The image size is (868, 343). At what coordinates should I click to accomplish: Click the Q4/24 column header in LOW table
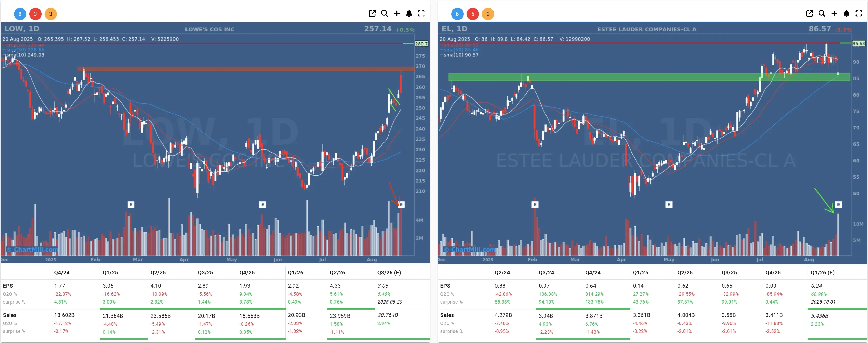[x=62, y=273]
